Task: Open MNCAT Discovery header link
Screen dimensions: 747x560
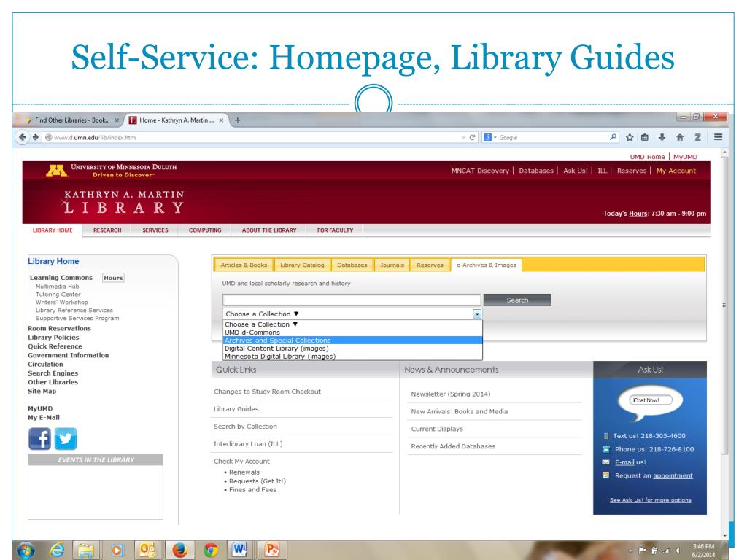Action: 480,171
